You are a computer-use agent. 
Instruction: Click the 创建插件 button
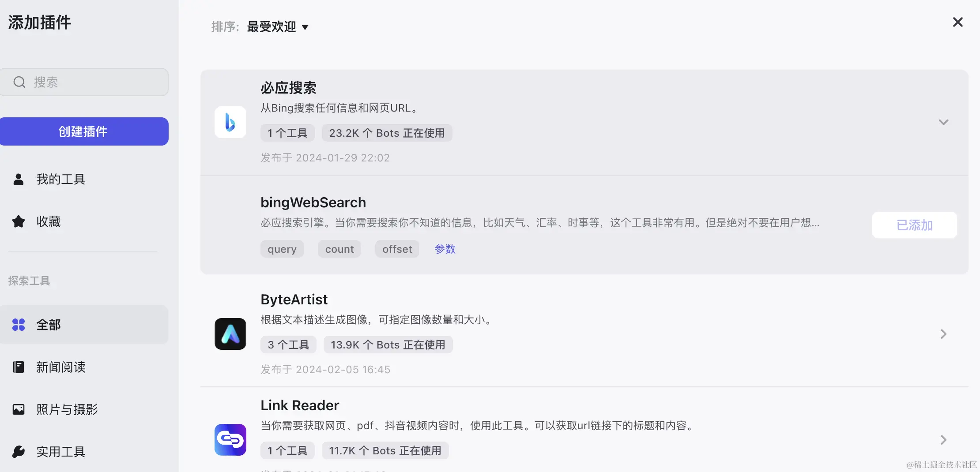click(x=84, y=131)
